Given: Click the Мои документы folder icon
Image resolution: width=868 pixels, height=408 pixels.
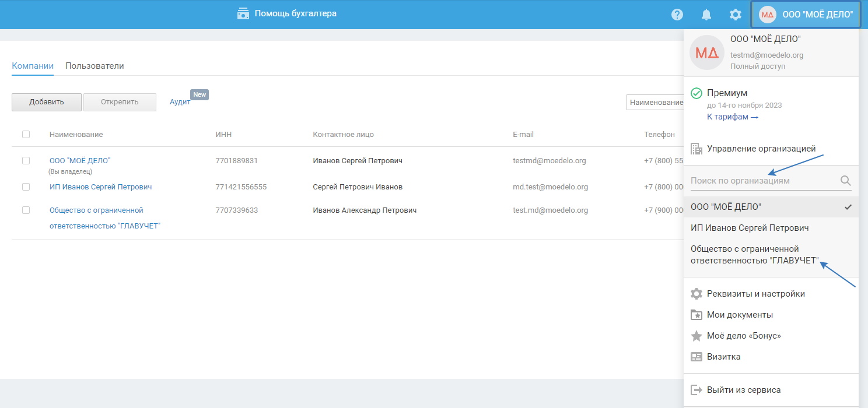Looking at the screenshot, I should 696,315.
